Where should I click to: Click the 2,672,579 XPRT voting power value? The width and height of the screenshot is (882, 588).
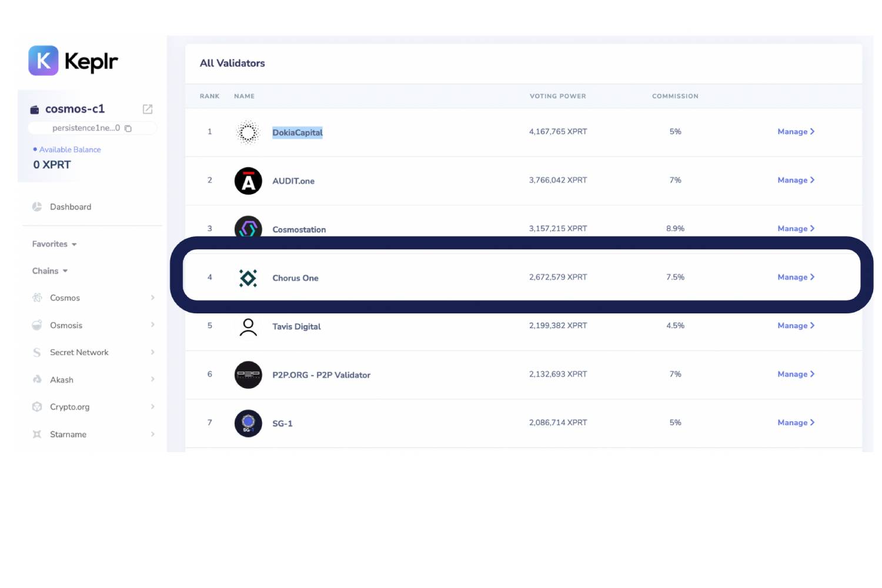558,277
